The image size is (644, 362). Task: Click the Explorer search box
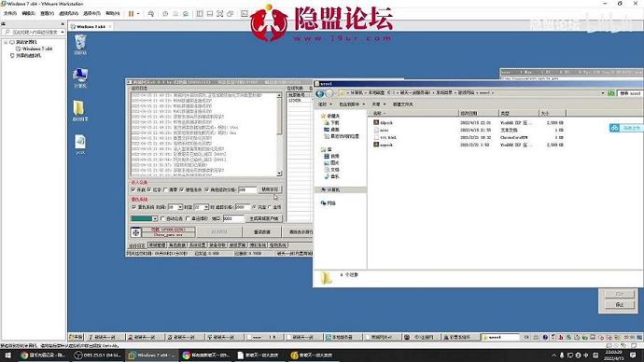[x=630, y=93]
